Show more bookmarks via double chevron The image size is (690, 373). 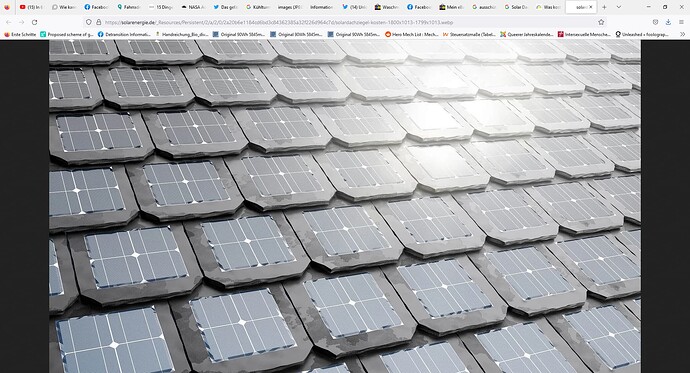(683, 34)
